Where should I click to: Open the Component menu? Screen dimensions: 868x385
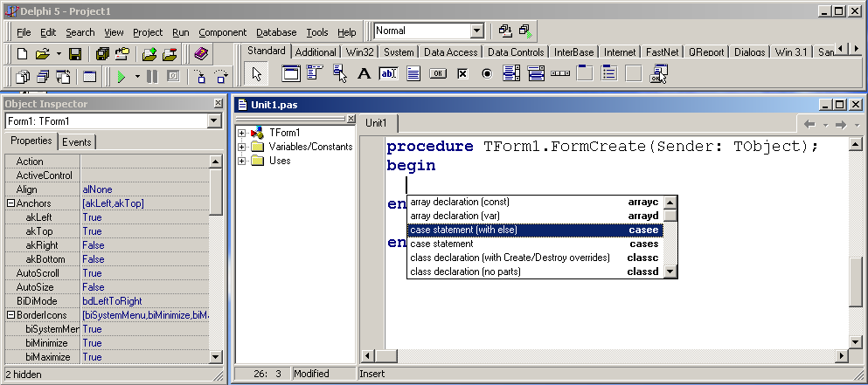click(x=223, y=32)
